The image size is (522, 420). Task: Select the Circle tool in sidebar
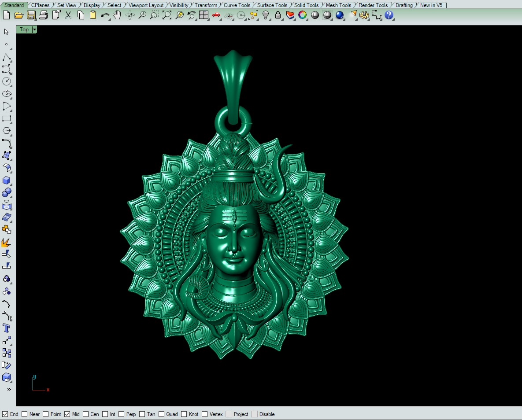point(7,81)
